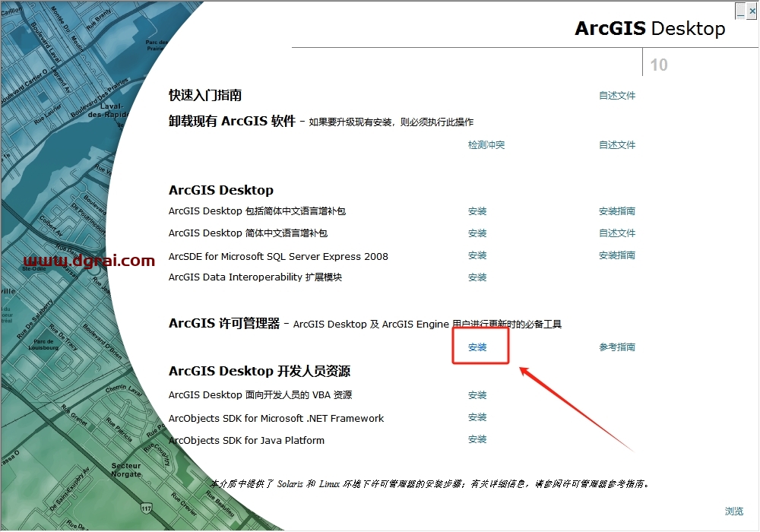
Task: Open 安装指南 for ArcGIS Desktop 包括简体中文语言增补包
Action: coord(617,211)
